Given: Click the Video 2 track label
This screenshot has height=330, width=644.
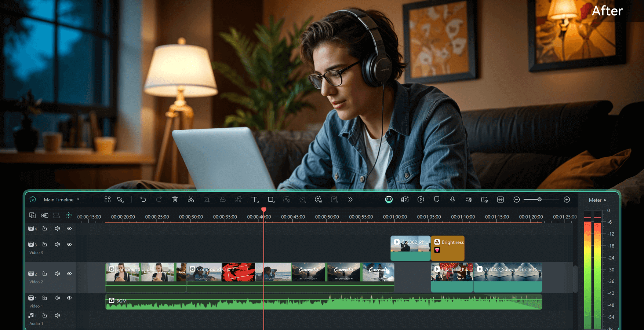Looking at the screenshot, I should [x=36, y=282].
